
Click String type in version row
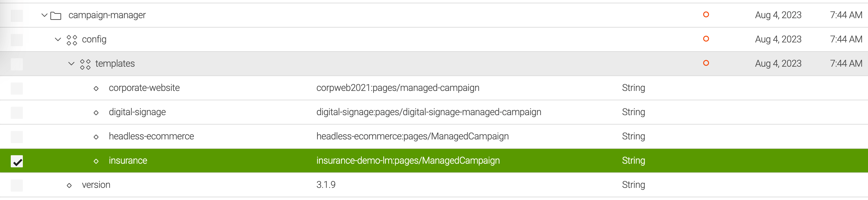(634, 185)
